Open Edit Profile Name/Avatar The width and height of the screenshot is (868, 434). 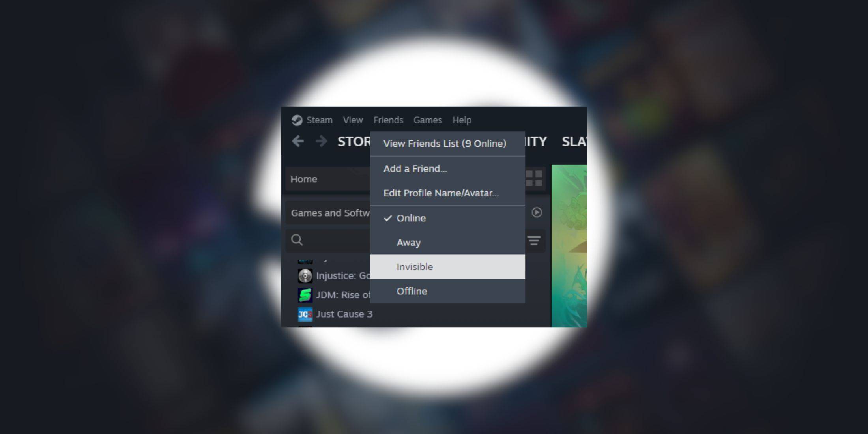[441, 193]
